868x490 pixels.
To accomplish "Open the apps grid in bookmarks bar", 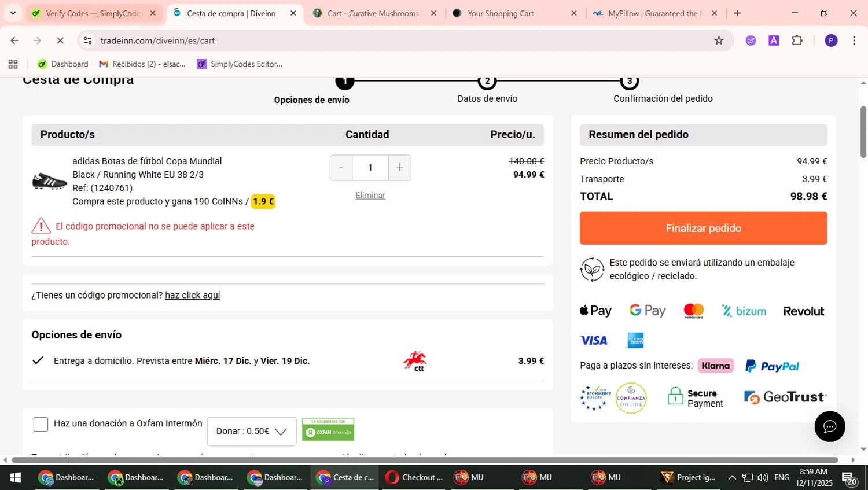I will tap(13, 64).
